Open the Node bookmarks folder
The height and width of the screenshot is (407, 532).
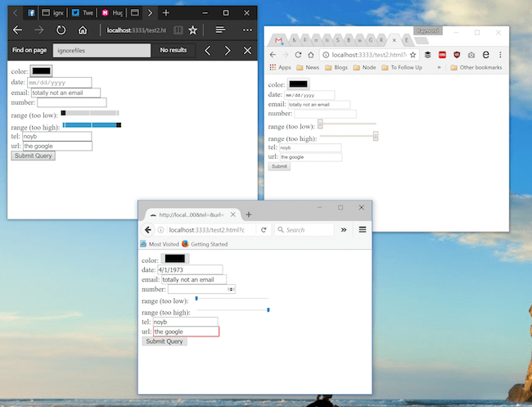365,67
